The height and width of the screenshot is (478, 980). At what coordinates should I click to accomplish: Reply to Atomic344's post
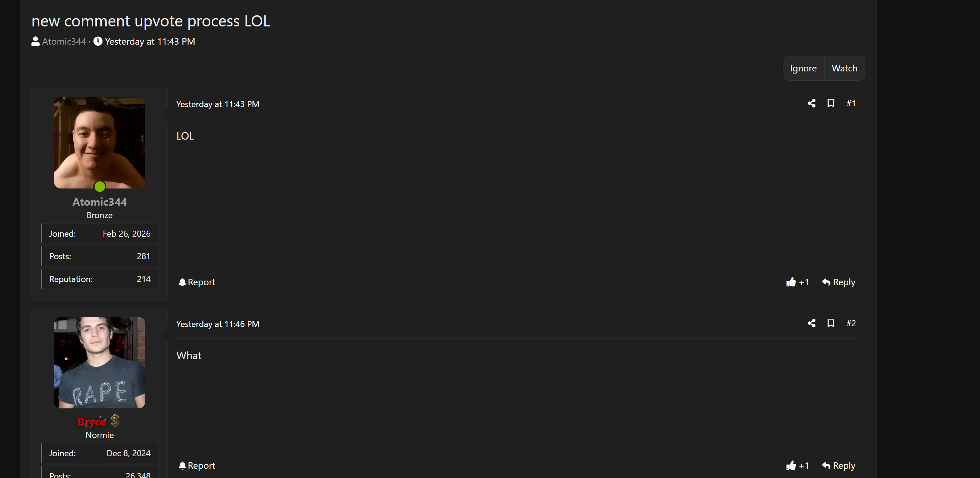tap(838, 282)
